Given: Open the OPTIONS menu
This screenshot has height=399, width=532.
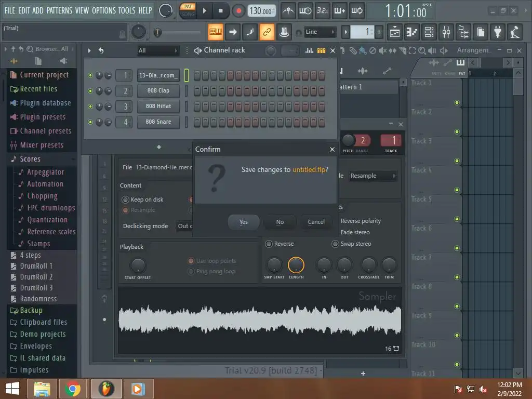Looking at the screenshot, I should [104, 10].
